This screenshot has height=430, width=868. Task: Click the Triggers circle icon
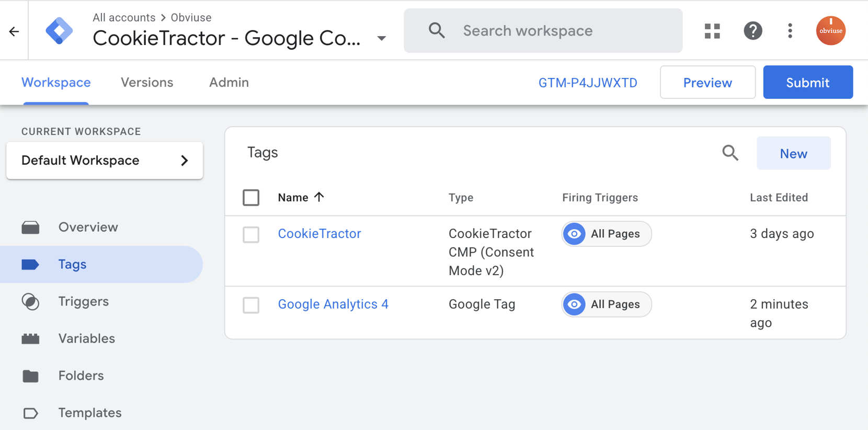coord(30,302)
